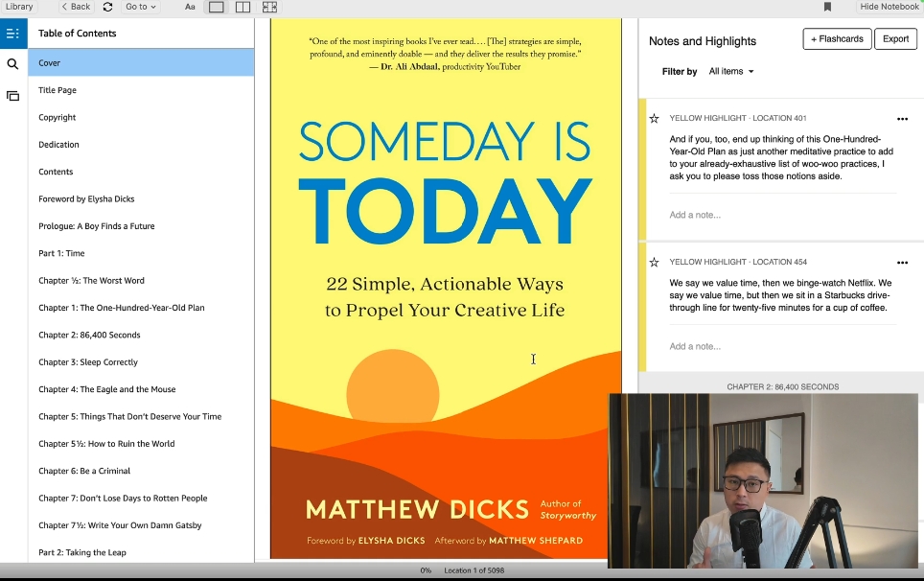924x581 pixels.
Task: Open the Table of Contents panel icon
Action: [13, 33]
